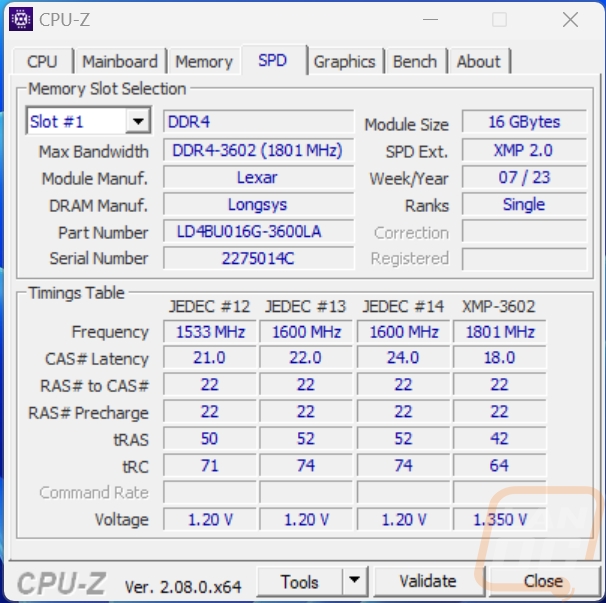This screenshot has width=606, height=603.
Task: Open the Mainboard tab
Action: 120,61
